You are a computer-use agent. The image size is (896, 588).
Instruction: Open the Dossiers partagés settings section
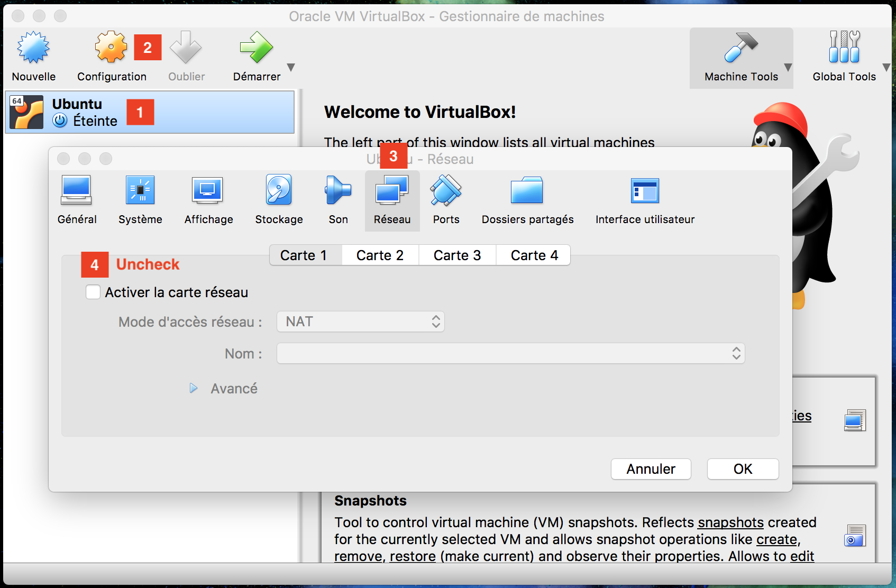(527, 201)
